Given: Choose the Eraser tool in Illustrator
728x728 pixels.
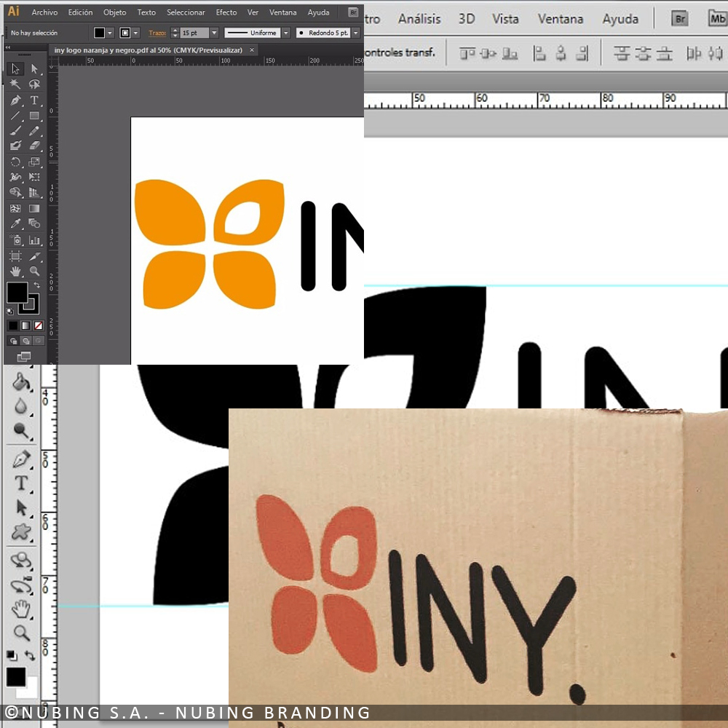Looking at the screenshot, I should tap(34, 146).
